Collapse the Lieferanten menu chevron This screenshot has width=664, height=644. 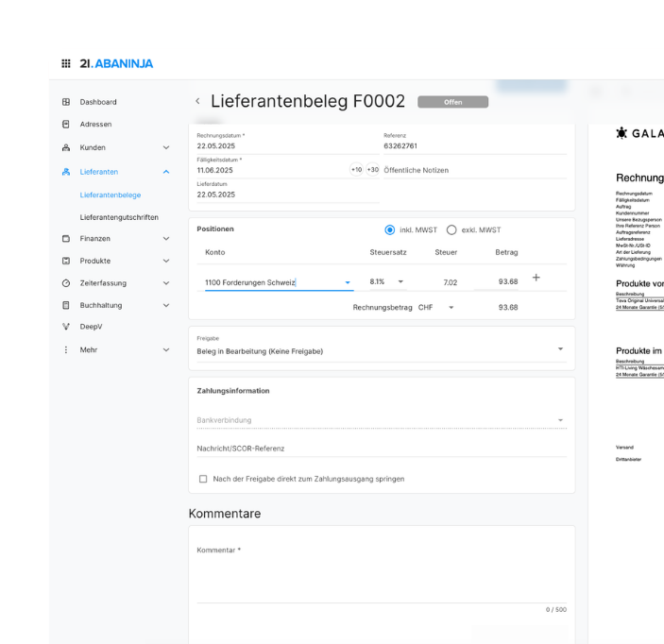[x=166, y=172]
